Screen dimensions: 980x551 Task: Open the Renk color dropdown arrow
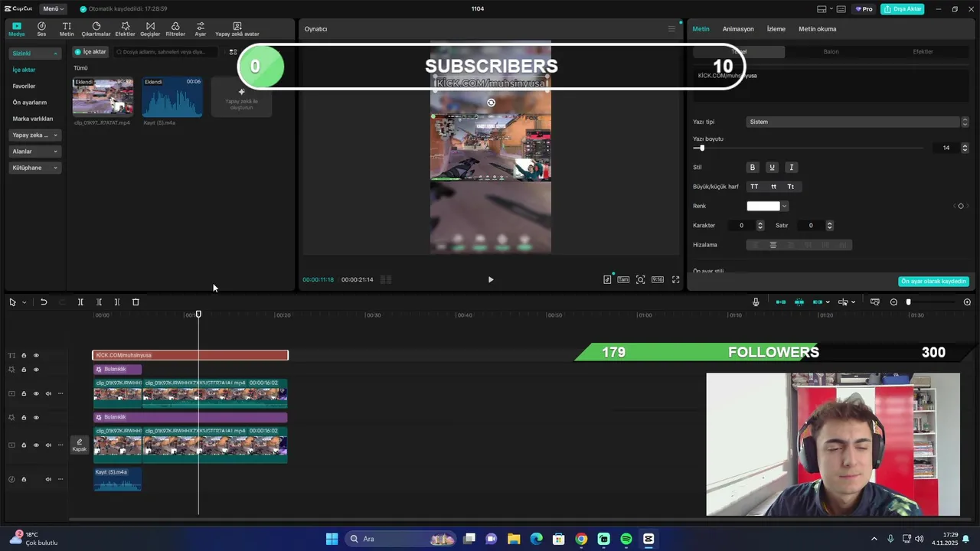[785, 206]
